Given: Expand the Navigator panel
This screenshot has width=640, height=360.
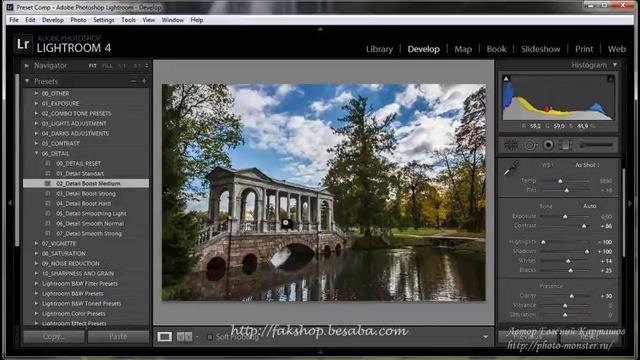Looking at the screenshot, I should (x=27, y=65).
